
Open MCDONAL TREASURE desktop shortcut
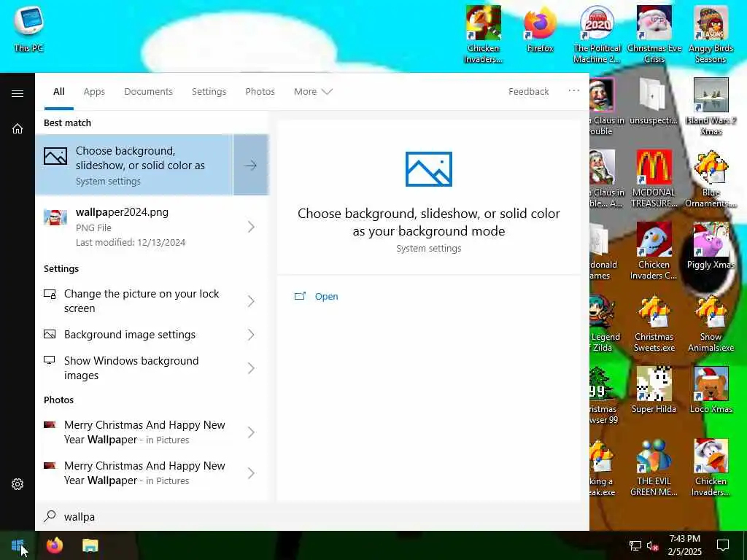click(x=654, y=179)
